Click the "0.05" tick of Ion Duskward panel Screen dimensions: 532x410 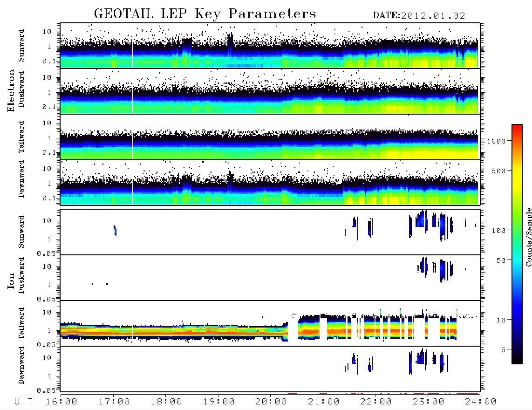click(x=46, y=299)
